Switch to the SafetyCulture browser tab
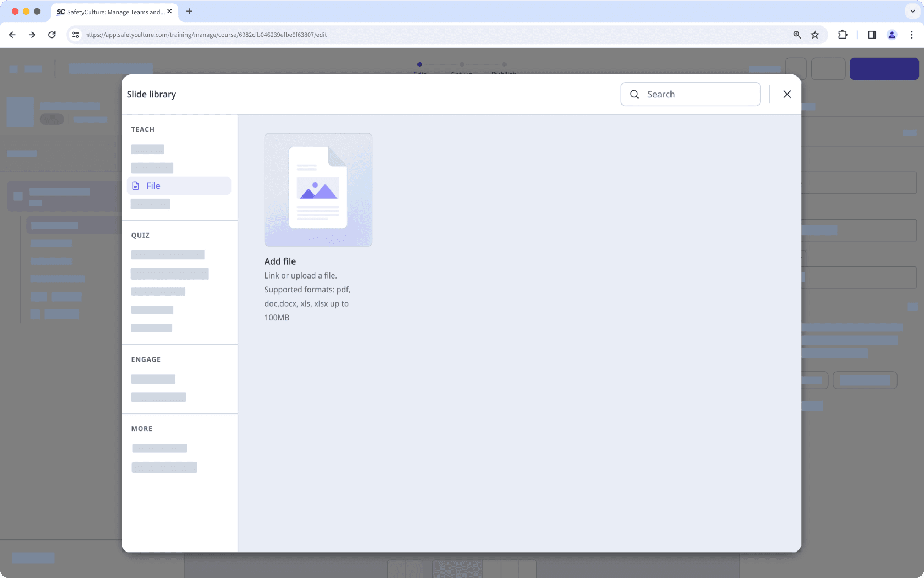The height and width of the screenshot is (578, 924). [x=110, y=12]
